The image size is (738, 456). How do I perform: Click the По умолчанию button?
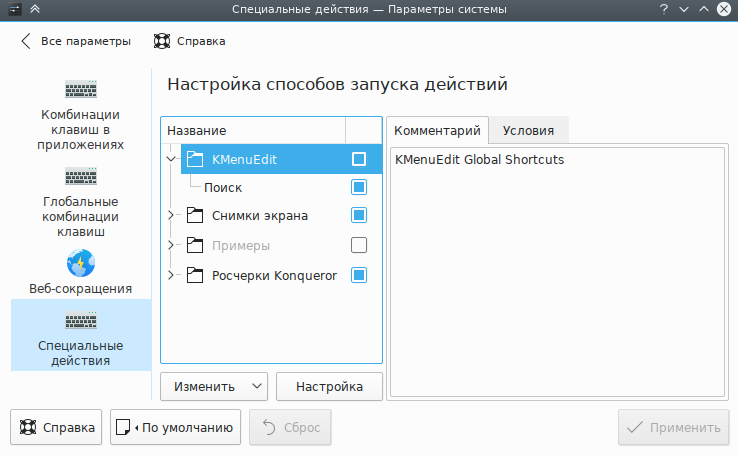click(x=176, y=428)
